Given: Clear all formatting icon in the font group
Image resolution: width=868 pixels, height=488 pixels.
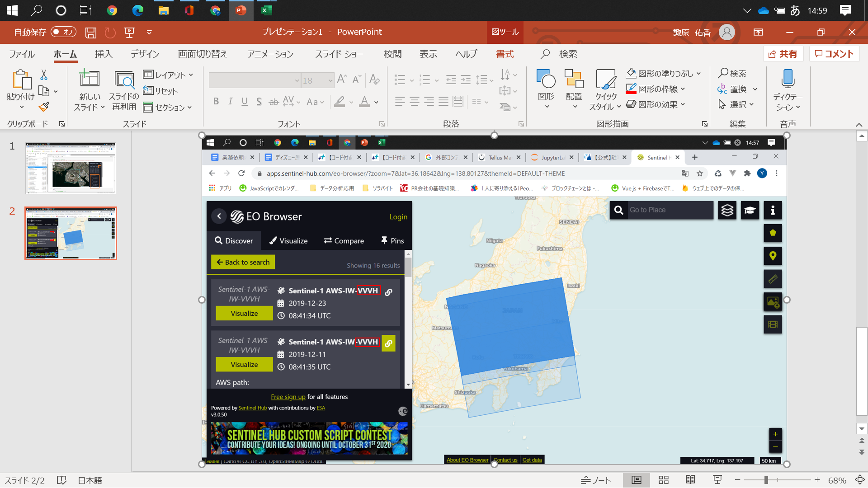Looking at the screenshot, I should tap(374, 80).
